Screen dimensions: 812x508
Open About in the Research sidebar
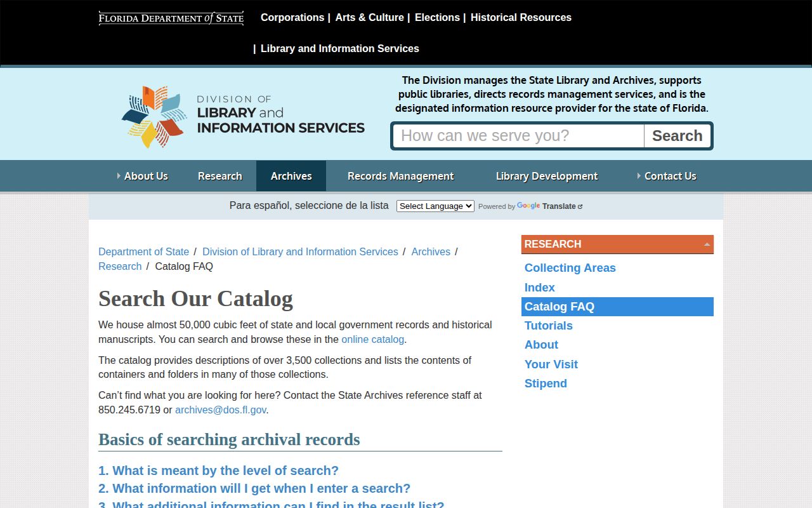(541, 345)
